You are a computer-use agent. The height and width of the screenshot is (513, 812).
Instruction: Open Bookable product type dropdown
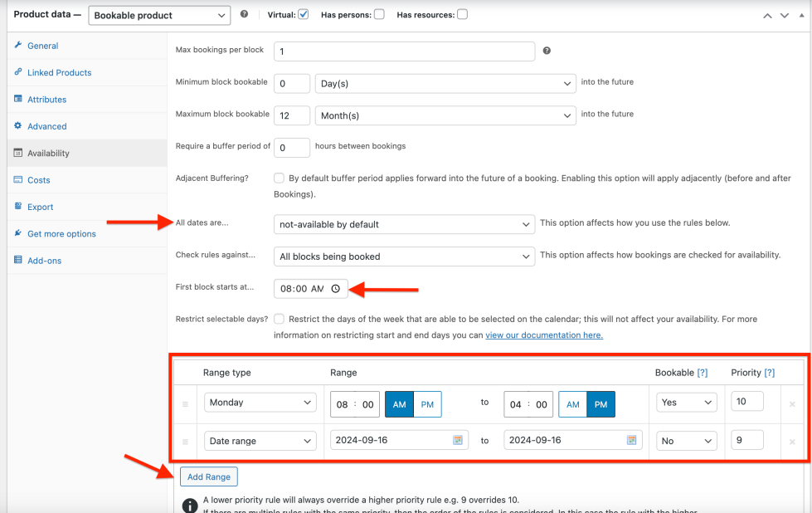click(159, 16)
